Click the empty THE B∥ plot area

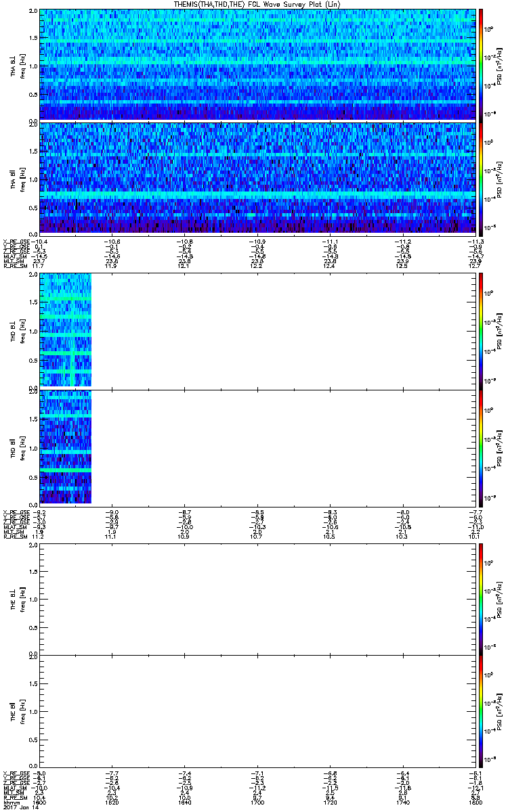coord(256,710)
